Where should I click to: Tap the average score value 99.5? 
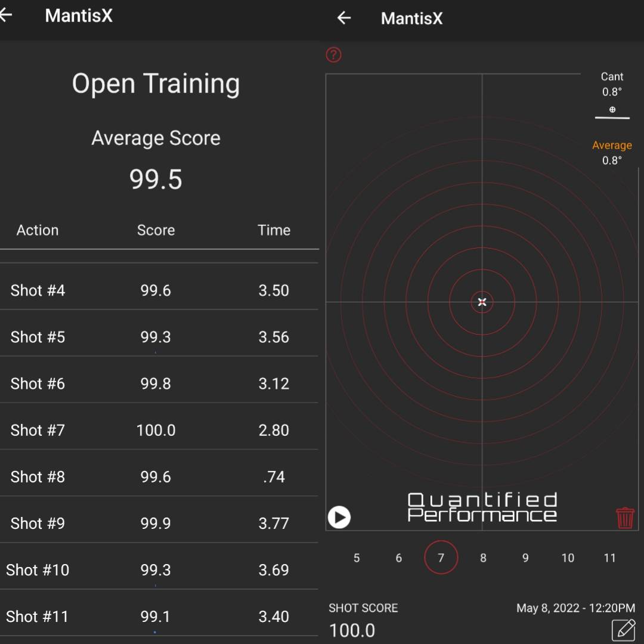tap(156, 179)
